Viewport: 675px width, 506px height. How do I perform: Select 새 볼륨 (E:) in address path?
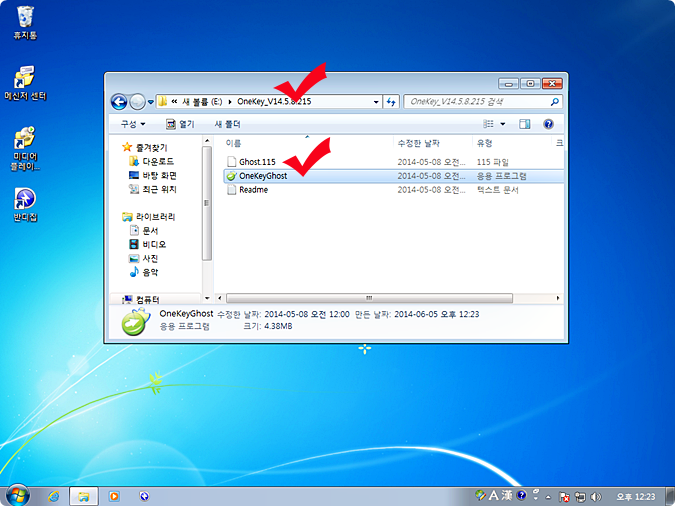[202, 102]
